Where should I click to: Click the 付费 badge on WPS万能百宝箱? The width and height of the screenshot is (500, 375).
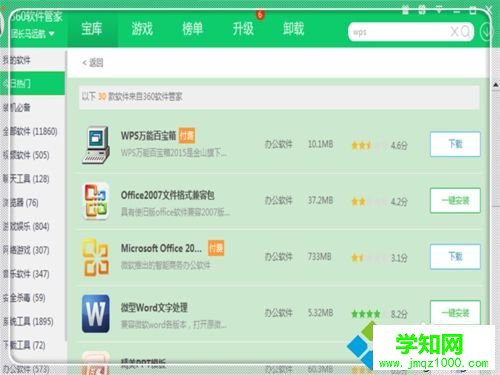click(187, 136)
